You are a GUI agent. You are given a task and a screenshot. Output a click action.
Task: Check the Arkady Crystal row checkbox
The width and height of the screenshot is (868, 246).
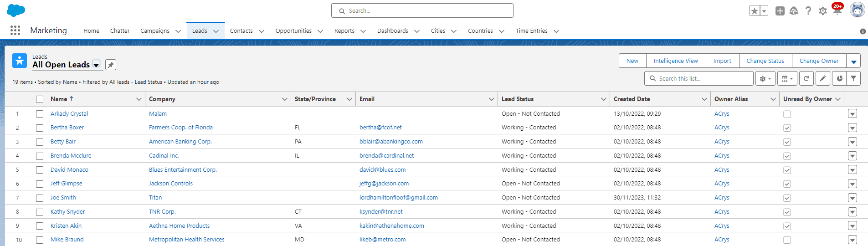(x=40, y=114)
